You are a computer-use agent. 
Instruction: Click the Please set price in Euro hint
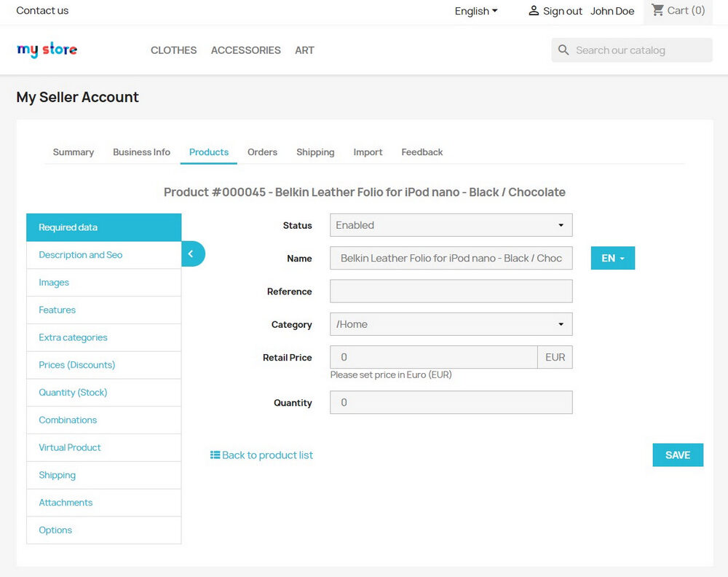[391, 375]
